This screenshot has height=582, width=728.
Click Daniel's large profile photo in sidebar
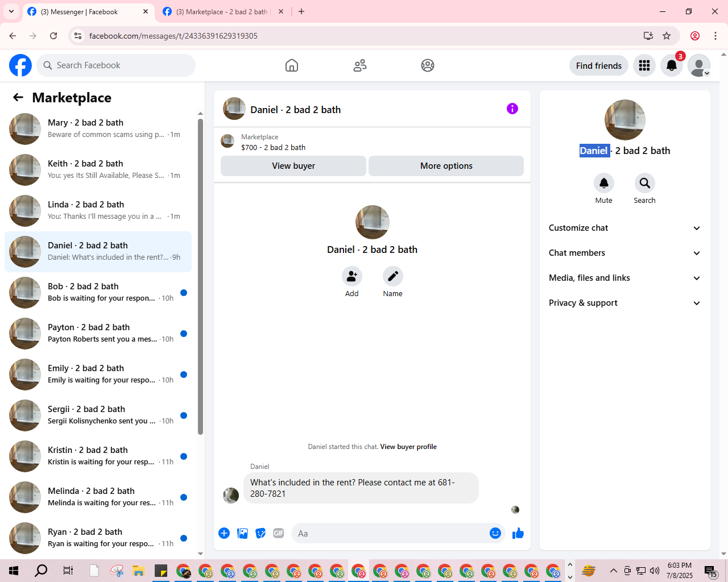coord(624,120)
